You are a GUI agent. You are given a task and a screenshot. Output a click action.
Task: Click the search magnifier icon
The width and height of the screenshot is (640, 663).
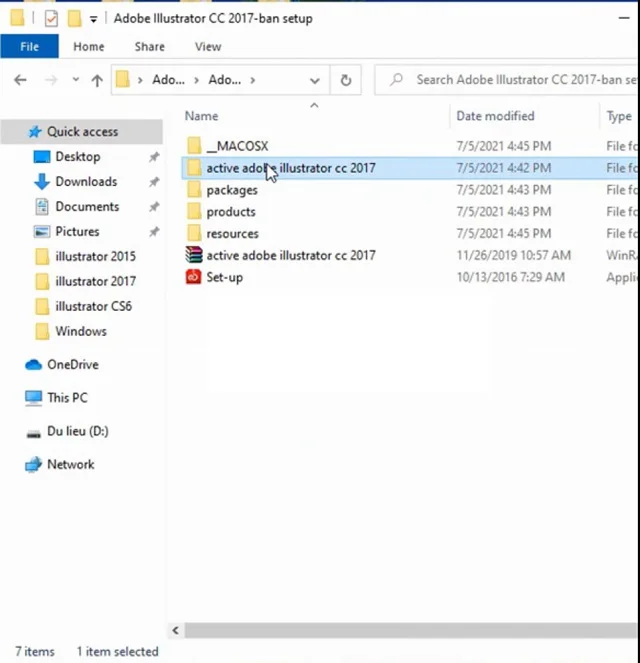coord(396,79)
